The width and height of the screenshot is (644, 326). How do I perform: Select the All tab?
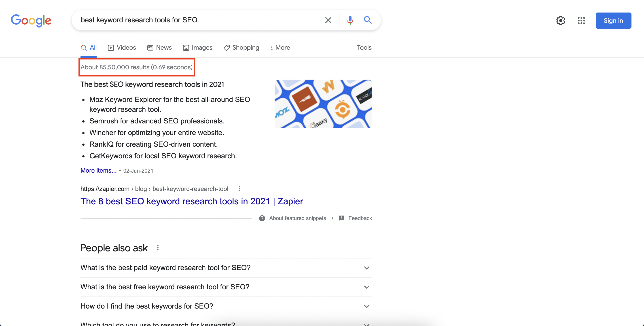[89, 47]
